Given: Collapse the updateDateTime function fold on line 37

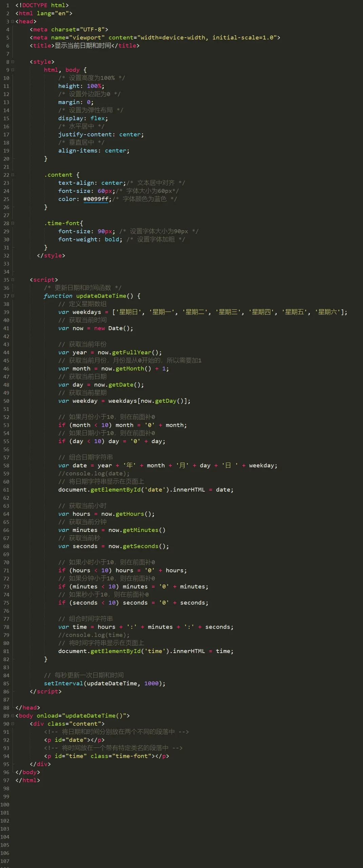Looking at the screenshot, I should (13, 296).
